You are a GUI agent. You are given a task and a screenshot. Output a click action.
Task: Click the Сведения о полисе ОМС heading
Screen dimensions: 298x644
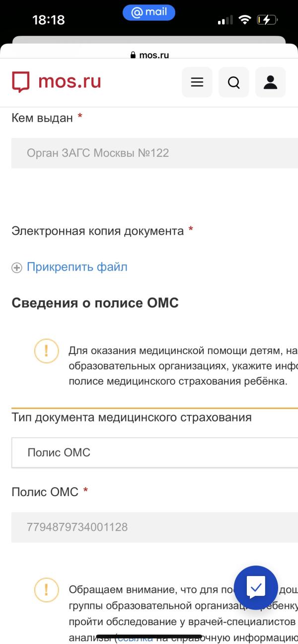(x=95, y=303)
